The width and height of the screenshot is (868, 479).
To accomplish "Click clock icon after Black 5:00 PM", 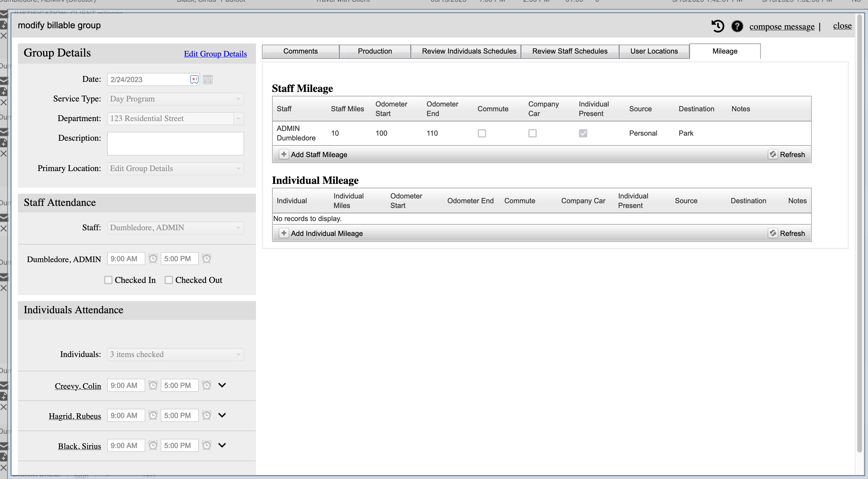I will 207,445.
